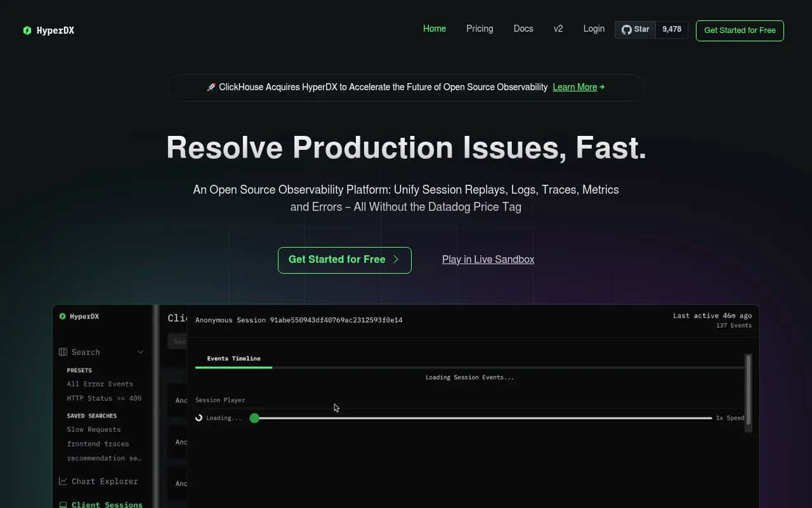Click the PRESETS heading
The height and width of the screenshot is (508, 812).
pos(79,370)
